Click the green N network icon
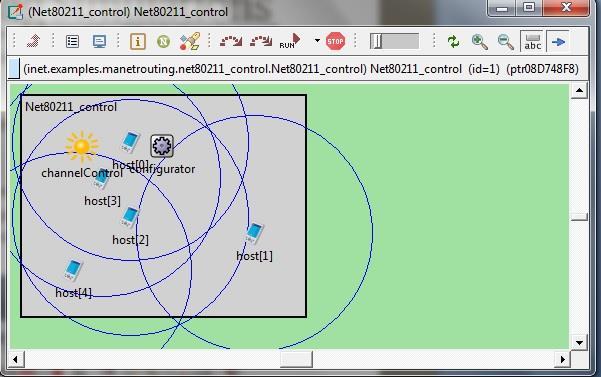601x377 pixels. (x=164, y=41)
